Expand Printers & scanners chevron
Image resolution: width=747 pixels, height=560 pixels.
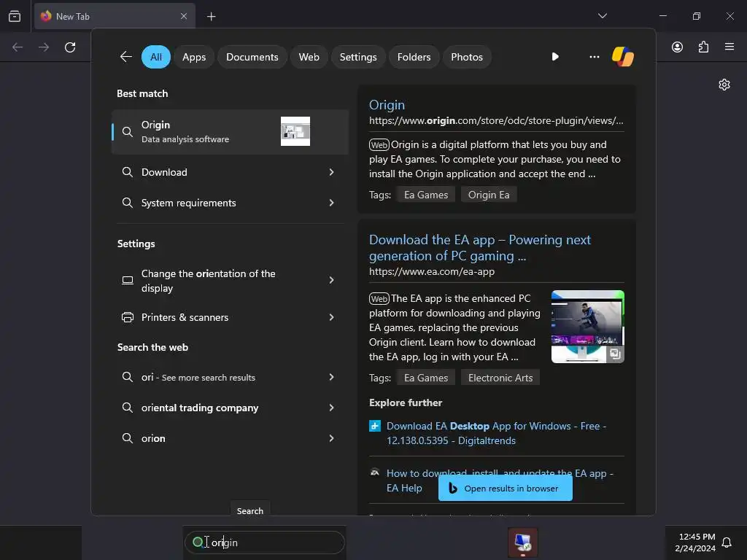tap(332, 317)
